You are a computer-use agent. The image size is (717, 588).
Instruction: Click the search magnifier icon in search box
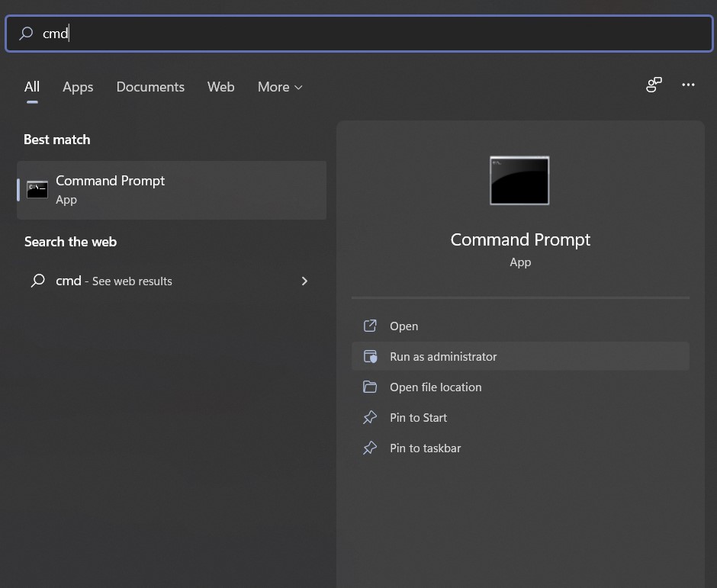[x=26, y=33]
